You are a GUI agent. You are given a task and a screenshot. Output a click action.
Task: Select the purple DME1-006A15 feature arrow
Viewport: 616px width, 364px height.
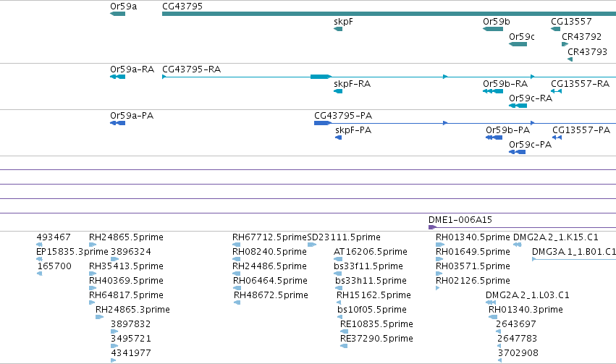(432, 227)
